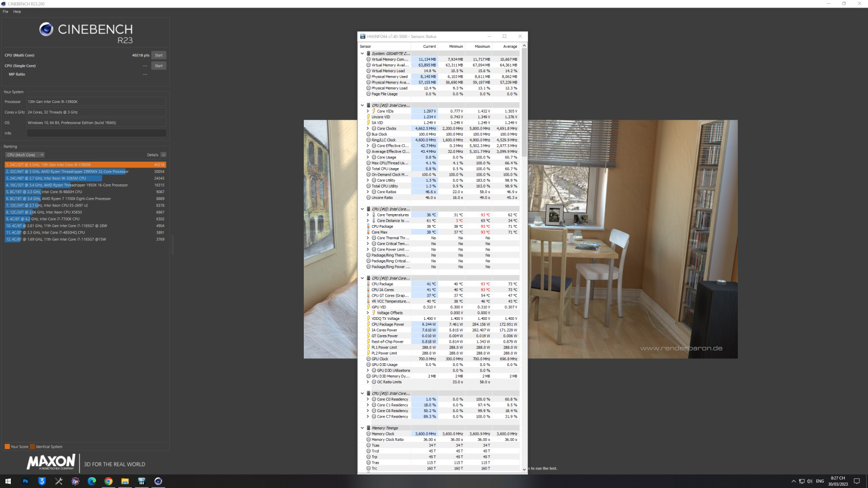The height and width of the screenshot is (488, 868).
Task: Select the Core Max temperature row
Action: point(439,233)
